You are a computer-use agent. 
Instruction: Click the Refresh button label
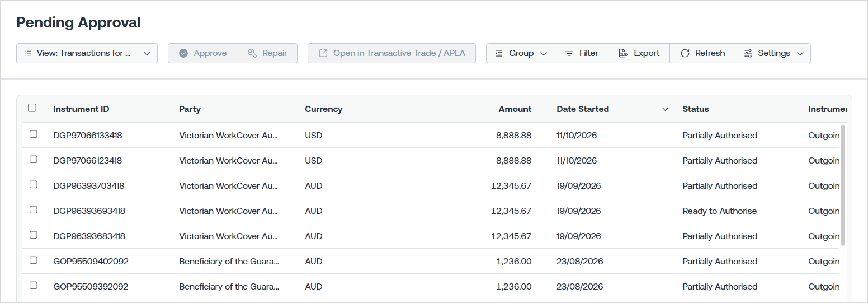click(710, 53)
